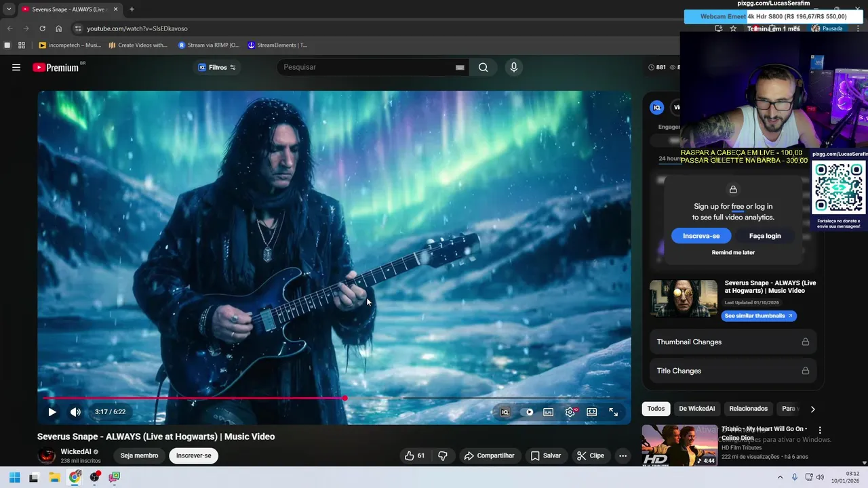Like the video with thumbs up
Image resolution: width=868 pixels, height=488 pixels.
(414, 455)
